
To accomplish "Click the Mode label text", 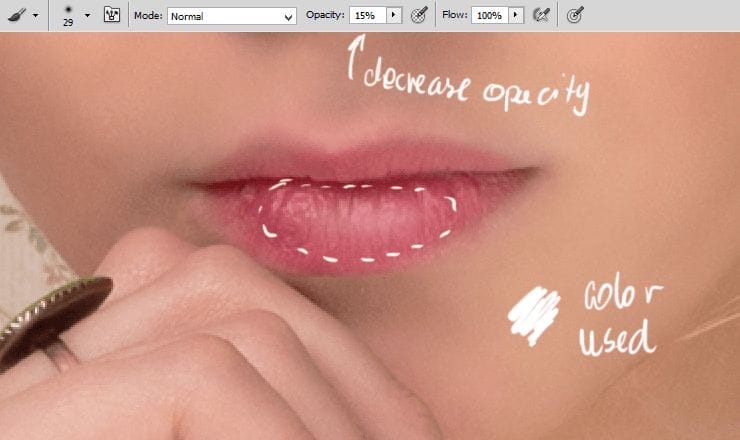I will [x=148, y=16].
